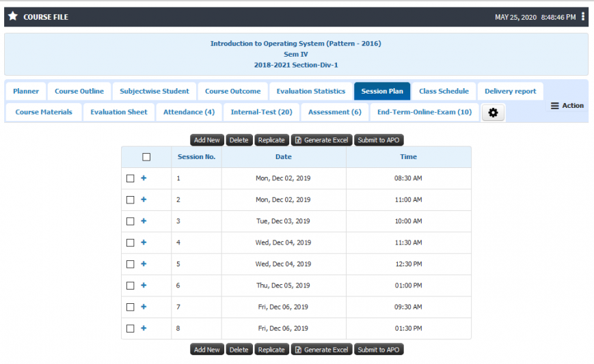Check the box for session 4
This screenshot has height=364, width=594.
pyautogui.click(x=131, y=242)
